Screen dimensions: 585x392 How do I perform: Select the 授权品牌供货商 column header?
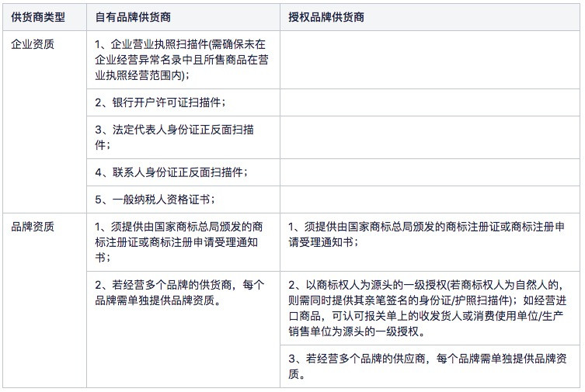(430, 17)
